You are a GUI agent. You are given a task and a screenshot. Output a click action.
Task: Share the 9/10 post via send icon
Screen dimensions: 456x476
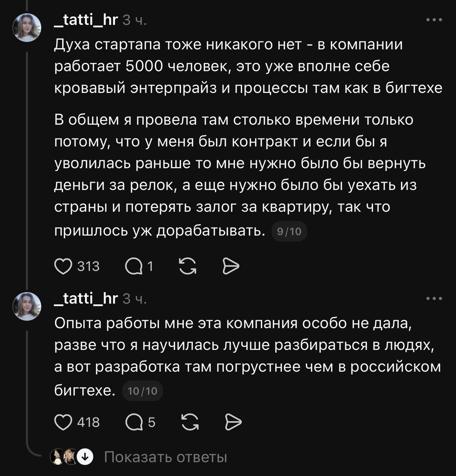231,266
